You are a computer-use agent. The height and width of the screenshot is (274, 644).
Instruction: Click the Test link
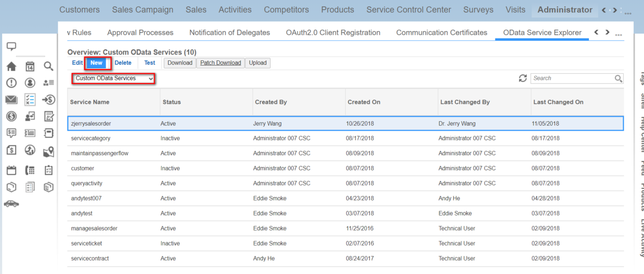coord(150,63)
